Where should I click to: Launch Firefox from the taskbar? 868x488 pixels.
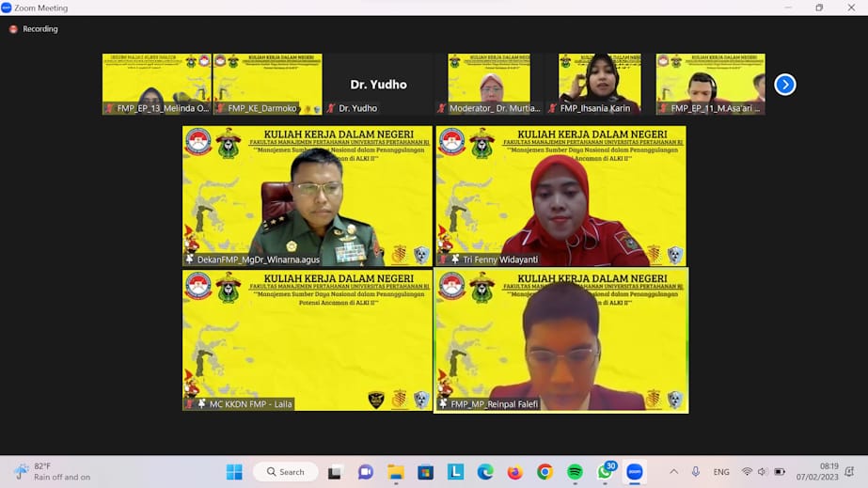pos(514,472)
